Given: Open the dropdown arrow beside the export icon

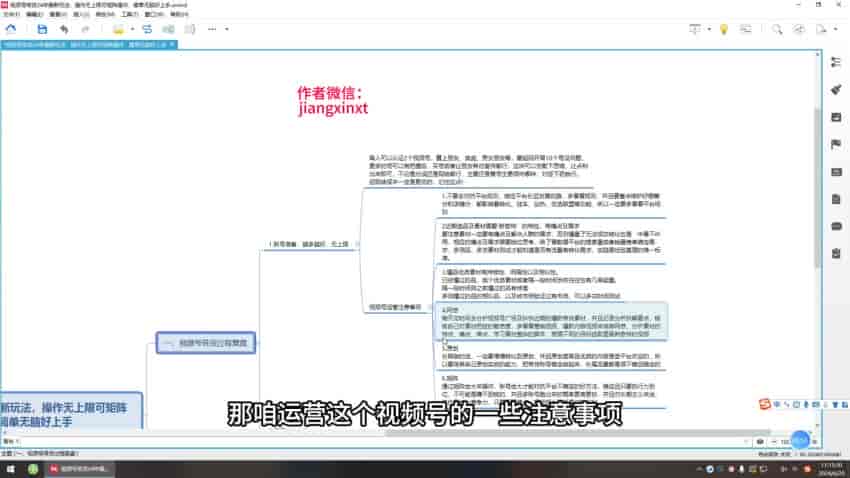Looking at the screenshot, I should pyautogui.click(x=836, y=29).
